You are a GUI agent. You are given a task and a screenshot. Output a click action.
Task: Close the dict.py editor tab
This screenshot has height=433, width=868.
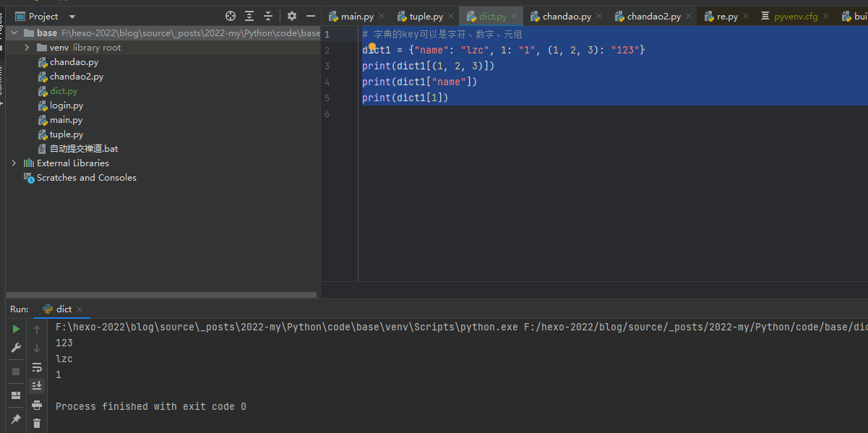click(516, 16)
